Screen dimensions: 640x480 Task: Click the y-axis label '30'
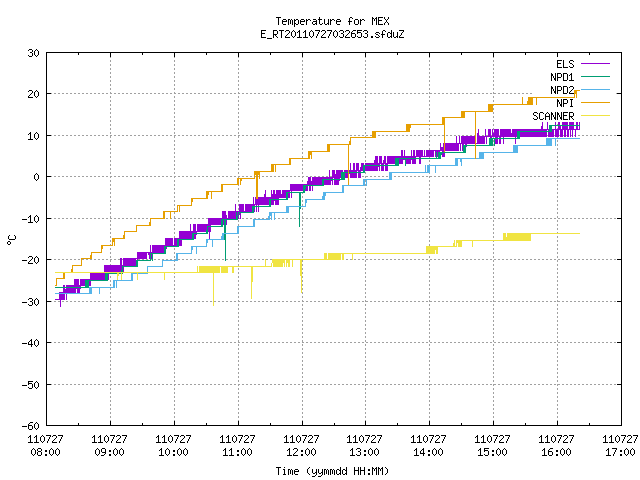tap(33, 53)
